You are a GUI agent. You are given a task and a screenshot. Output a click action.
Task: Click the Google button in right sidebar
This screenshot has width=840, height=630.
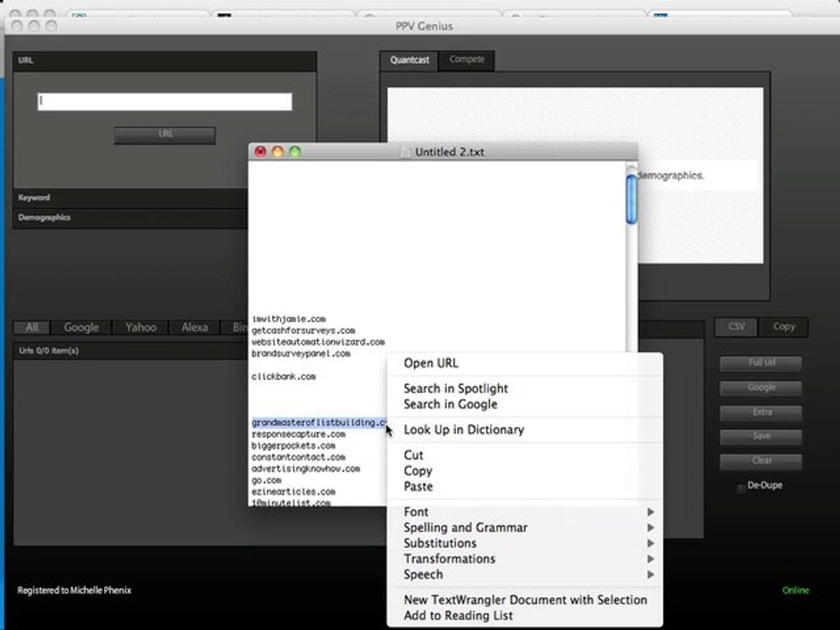click(760, 388)
